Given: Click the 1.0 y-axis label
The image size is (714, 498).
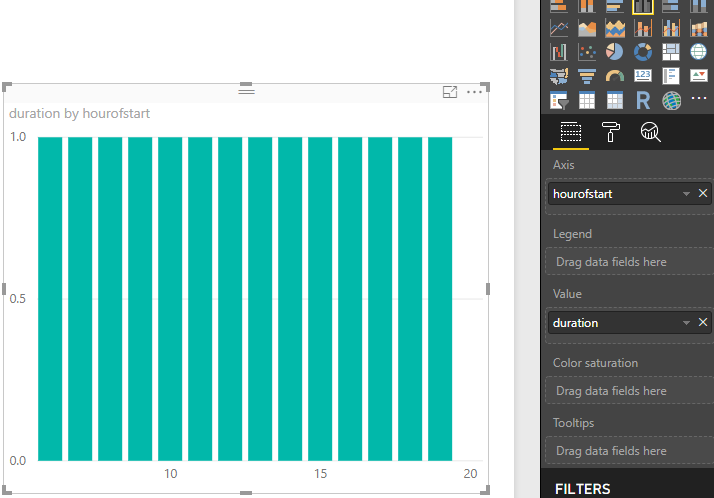Looking at the screenshot, I should tap(18, 137).
